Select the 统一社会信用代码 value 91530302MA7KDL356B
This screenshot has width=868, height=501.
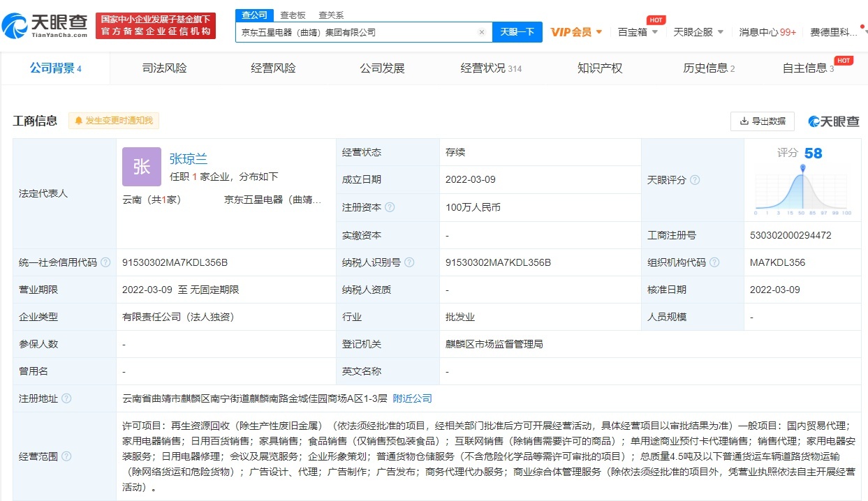(x=175, y=262)
